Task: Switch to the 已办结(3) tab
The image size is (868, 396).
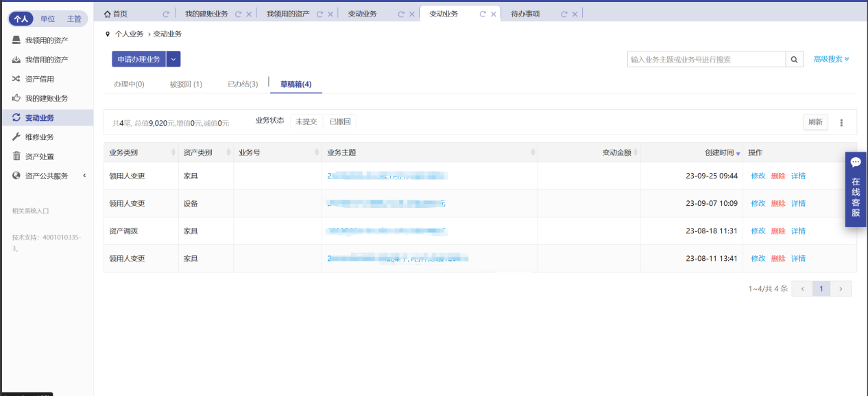Action: tap(243, 84)
